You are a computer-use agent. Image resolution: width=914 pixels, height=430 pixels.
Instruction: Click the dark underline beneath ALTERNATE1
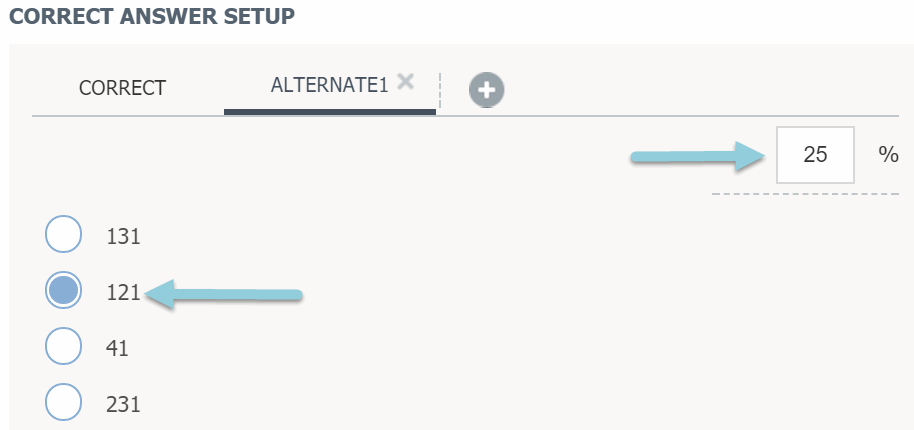tap(330, 111)
